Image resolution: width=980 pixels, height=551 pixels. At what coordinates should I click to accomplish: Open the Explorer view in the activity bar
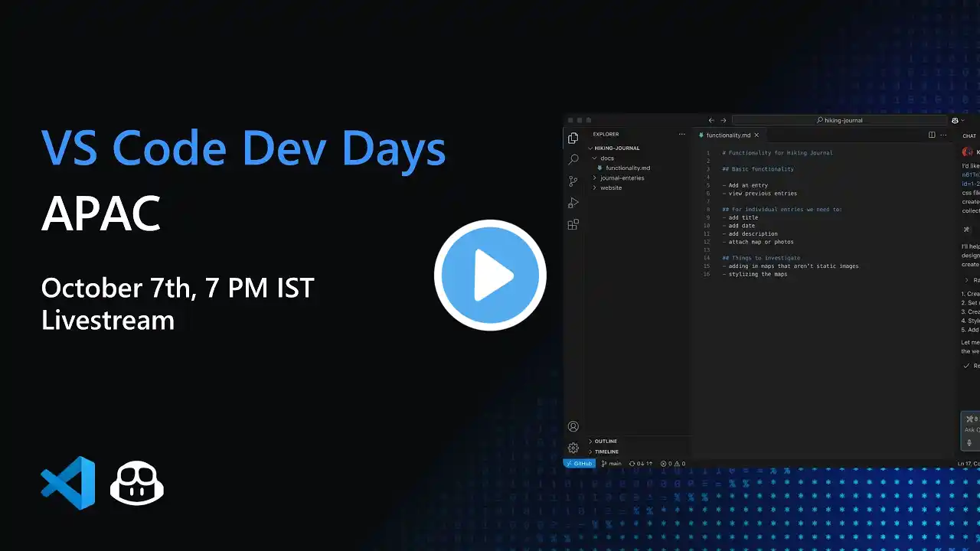pos(573,138)
